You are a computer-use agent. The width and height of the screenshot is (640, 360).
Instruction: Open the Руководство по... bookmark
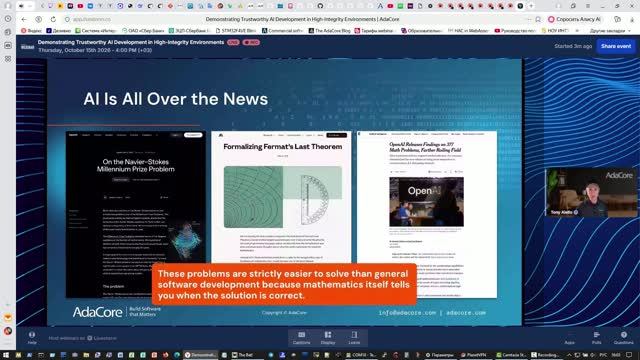tap(515, 31)
